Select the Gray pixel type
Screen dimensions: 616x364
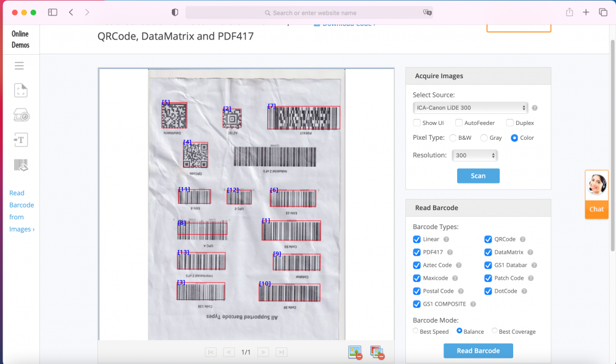click(x=484, y=138)
